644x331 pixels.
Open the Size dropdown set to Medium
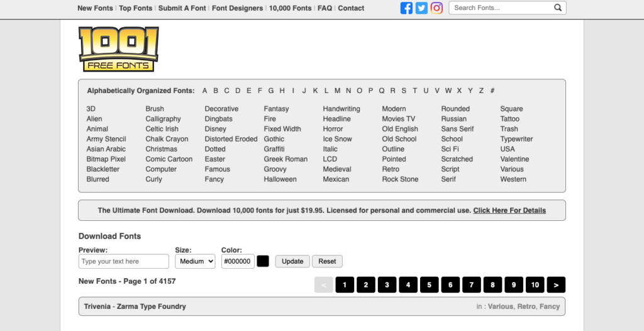tap(195, 261)
